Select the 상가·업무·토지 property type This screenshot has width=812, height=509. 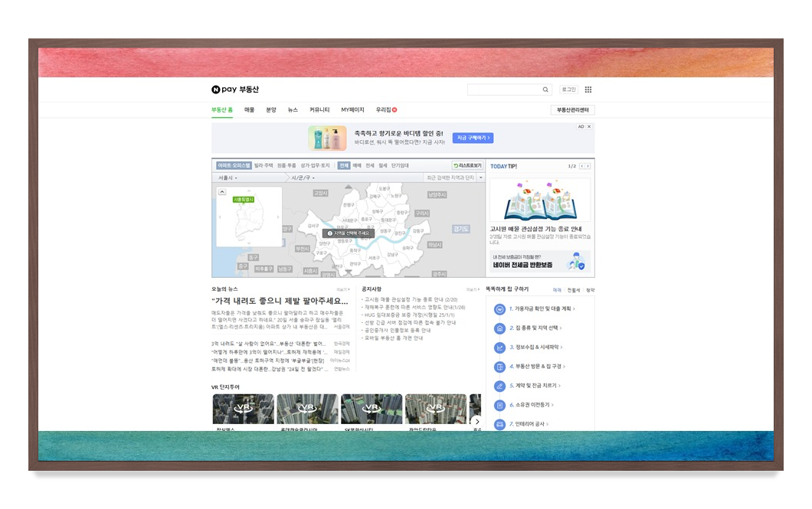tap(315, 165)
